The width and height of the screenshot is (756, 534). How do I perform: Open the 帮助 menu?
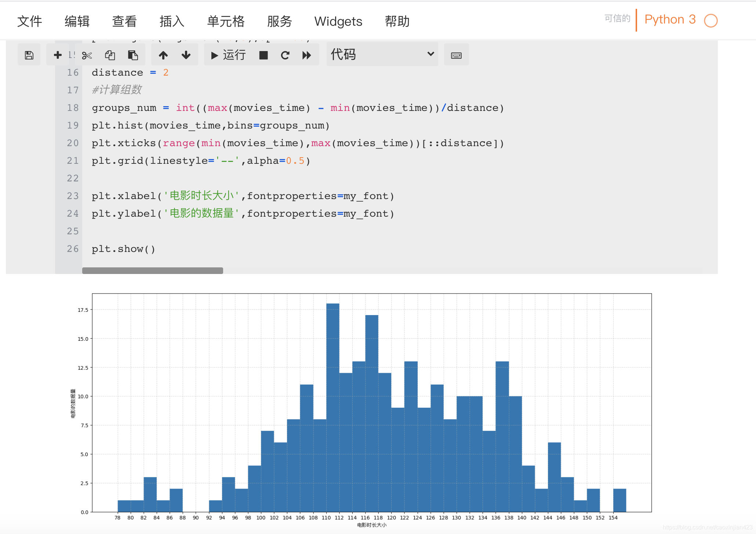click(397, 21)
